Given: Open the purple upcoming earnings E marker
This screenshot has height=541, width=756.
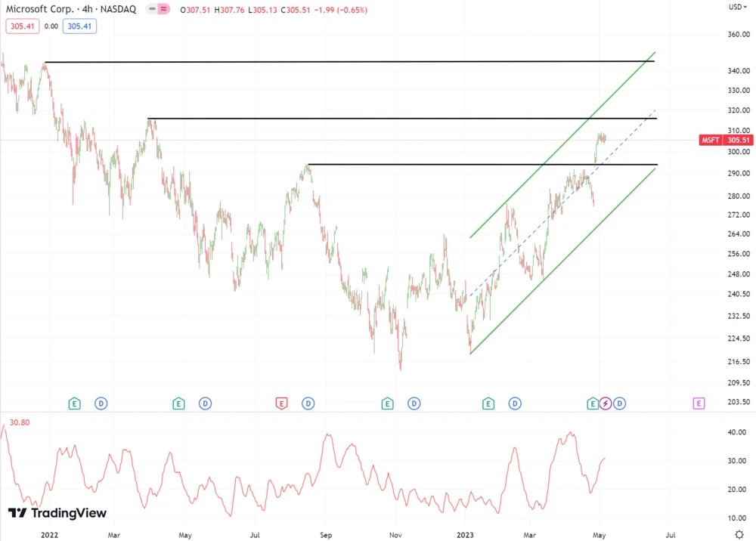Looking at the screenshot, I should (x=699, y=403).
